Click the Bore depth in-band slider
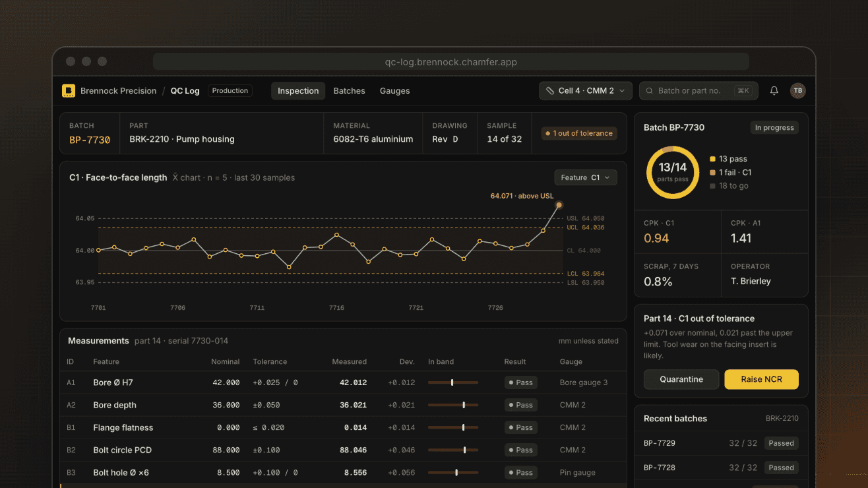This screenshot has width=868, height=488. click(453, 405)
